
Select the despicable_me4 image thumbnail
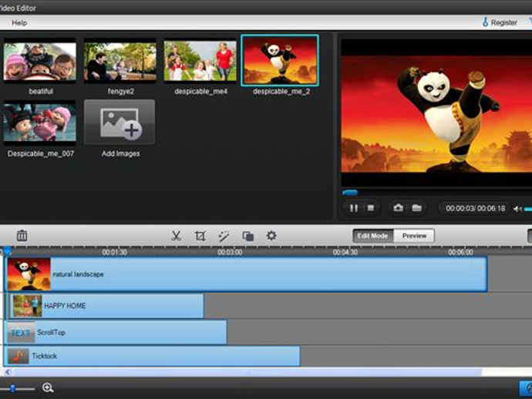(x=200, y=62)
